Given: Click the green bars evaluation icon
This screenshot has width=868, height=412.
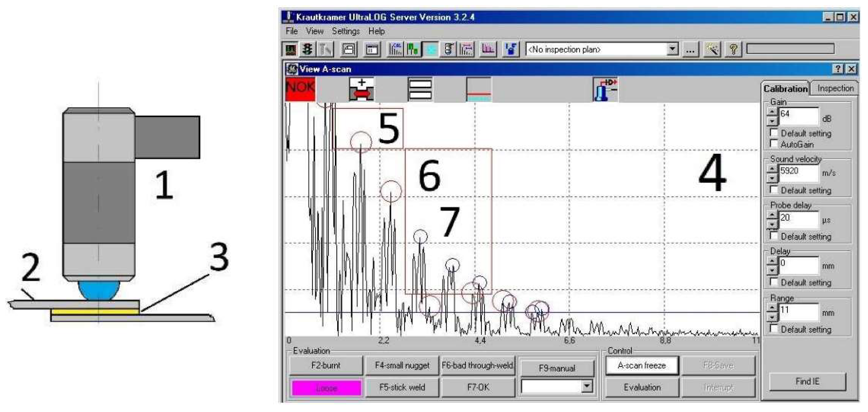Looking at the screenshot, I should coord(413,50).
